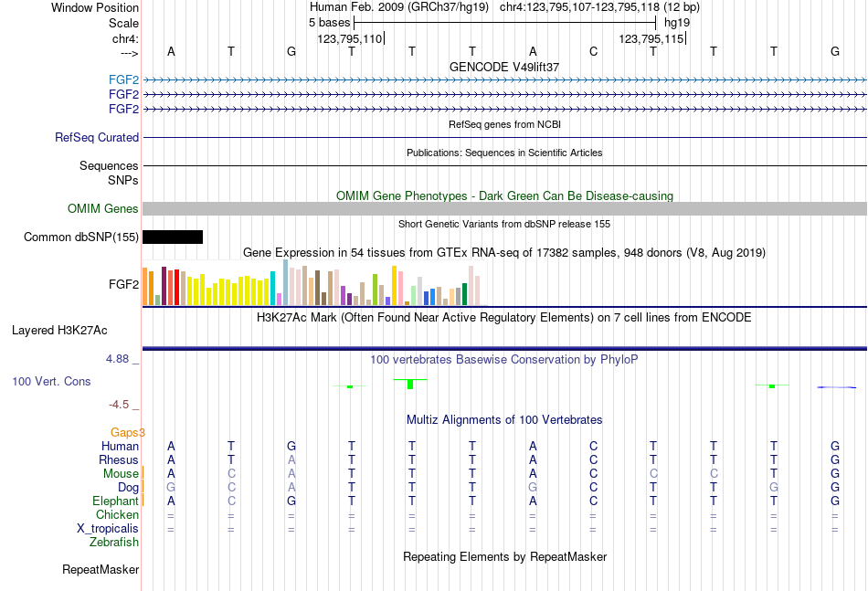Select the SNPs track label
This screenshot has height=591, width=868.
tap(123, 180)
